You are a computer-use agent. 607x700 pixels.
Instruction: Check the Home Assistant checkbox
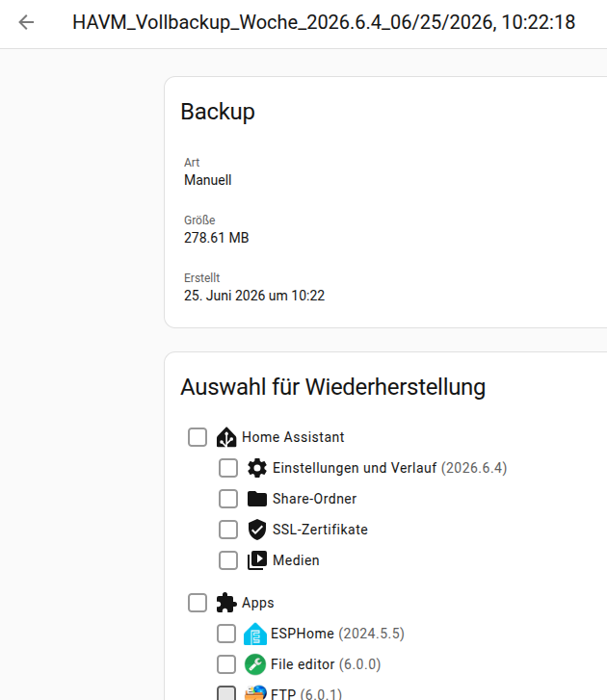(198, 437)
